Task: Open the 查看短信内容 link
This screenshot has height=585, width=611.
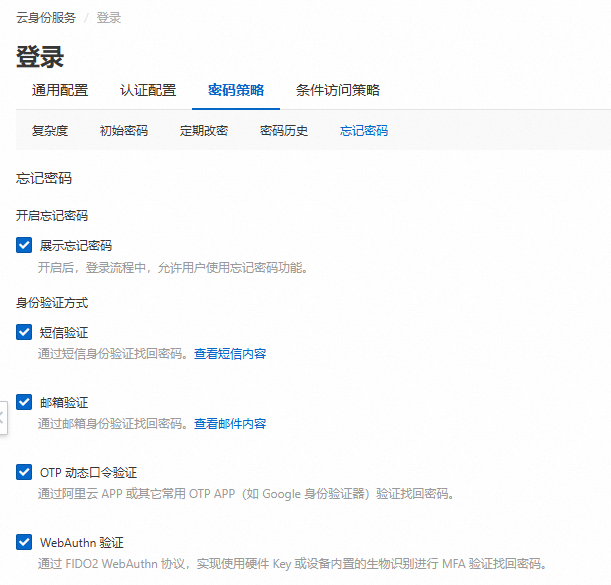Action: pyautogui.click(x=230, y=354)
